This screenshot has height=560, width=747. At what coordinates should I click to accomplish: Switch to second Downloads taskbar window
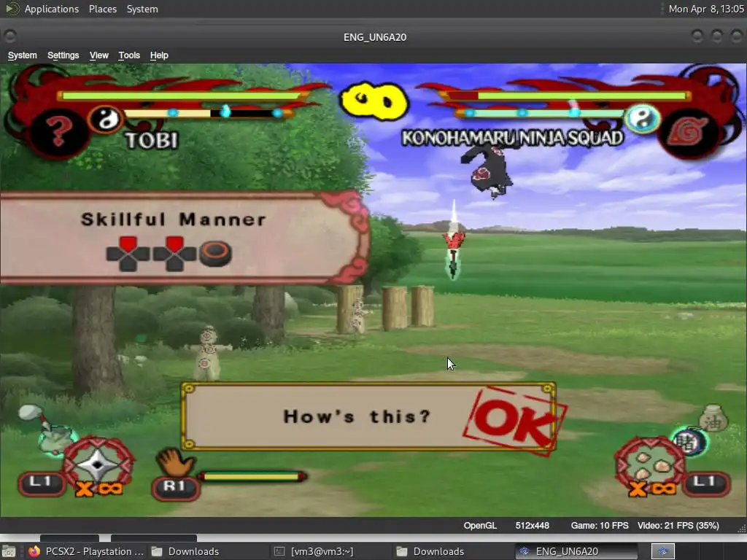coord(431,551)
